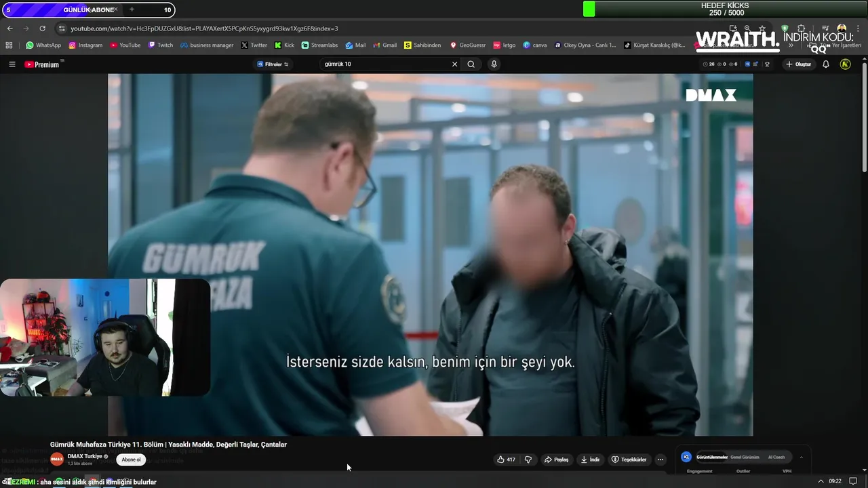Like the video with thumbs up
This screenshot has width=868, height=488.
(x=506, y=460)
